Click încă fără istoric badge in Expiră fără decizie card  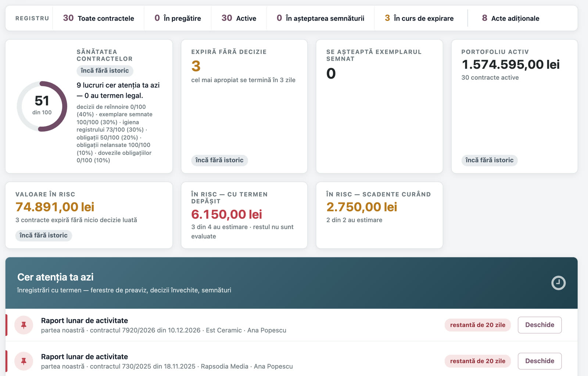(219, 160)
